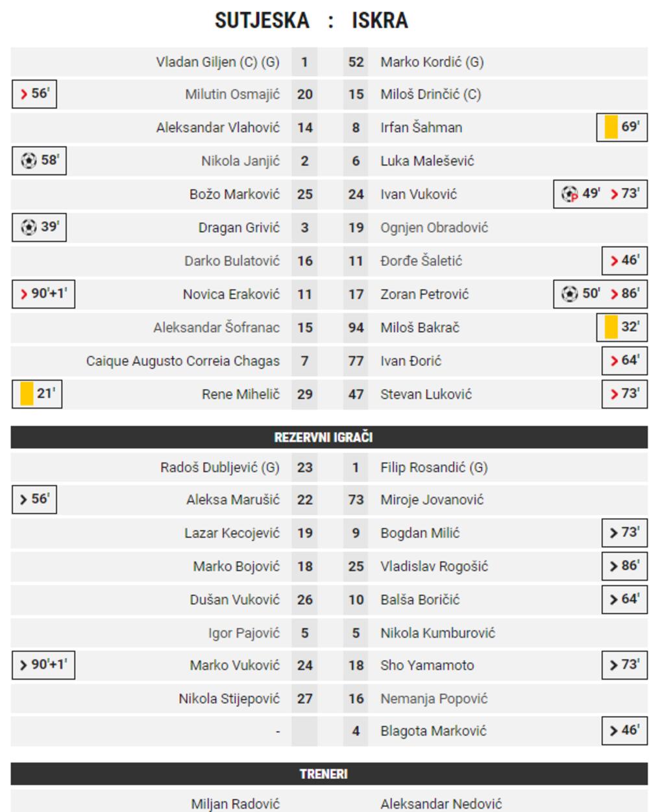649x812 pixels.
Task: Click Marko Kordić's jersey number 52
Action: (356, 62)
